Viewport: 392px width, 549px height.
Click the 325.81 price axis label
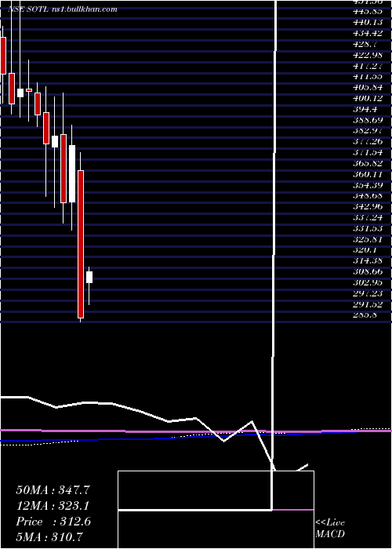(368, 239)
